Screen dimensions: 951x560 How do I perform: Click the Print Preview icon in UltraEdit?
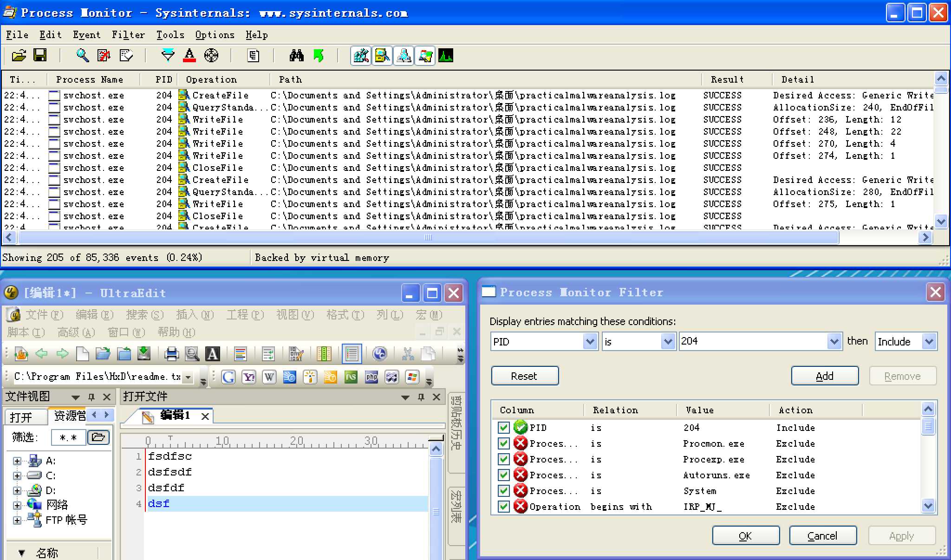[192, 354]
